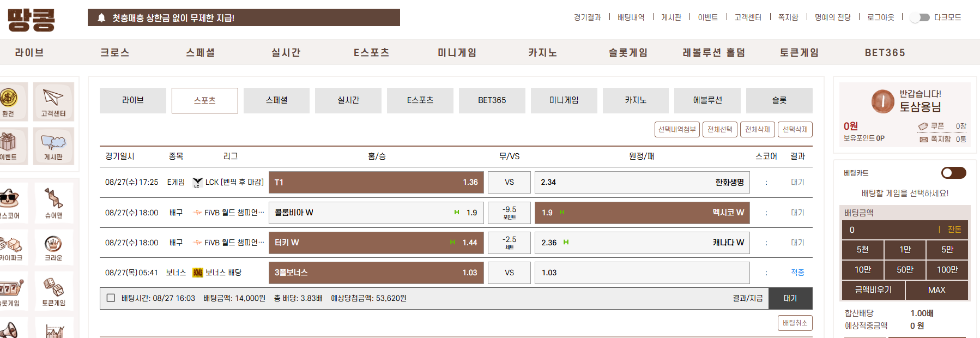
Task: Click the 쿠폰 coupon tag icon
Action: [923, 126]
